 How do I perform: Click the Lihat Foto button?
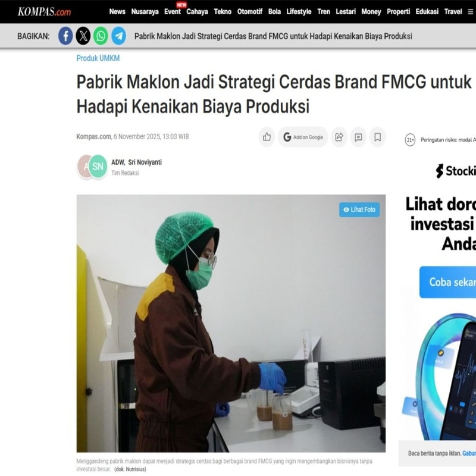click(359, 209)
